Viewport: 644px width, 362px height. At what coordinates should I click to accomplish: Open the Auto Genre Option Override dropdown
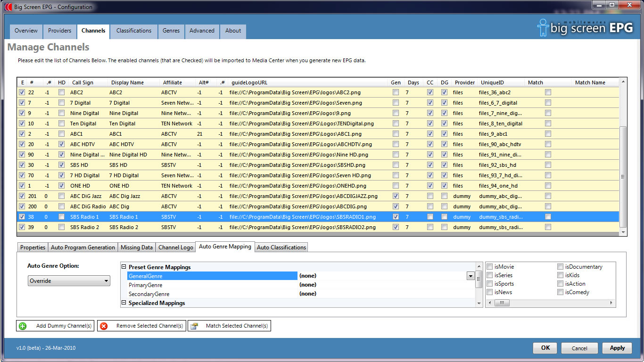tap(69, 281)
